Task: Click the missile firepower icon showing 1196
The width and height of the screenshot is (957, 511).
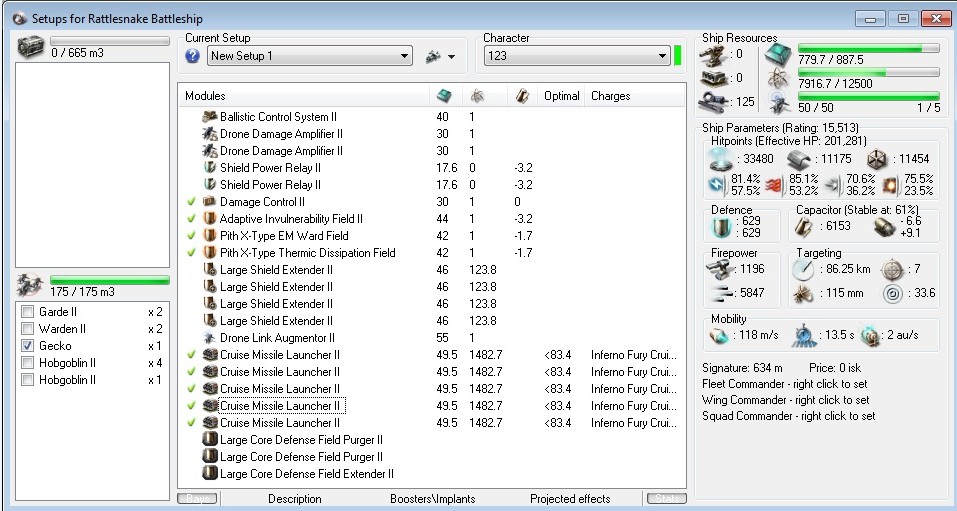Action: click(x=718, y=269)
